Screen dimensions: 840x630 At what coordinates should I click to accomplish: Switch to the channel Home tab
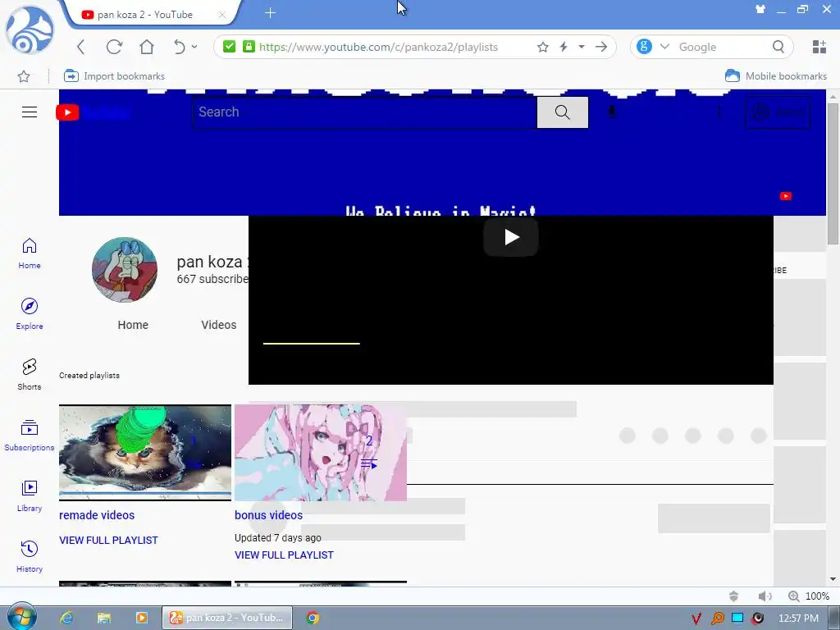[x=133, y=325]
